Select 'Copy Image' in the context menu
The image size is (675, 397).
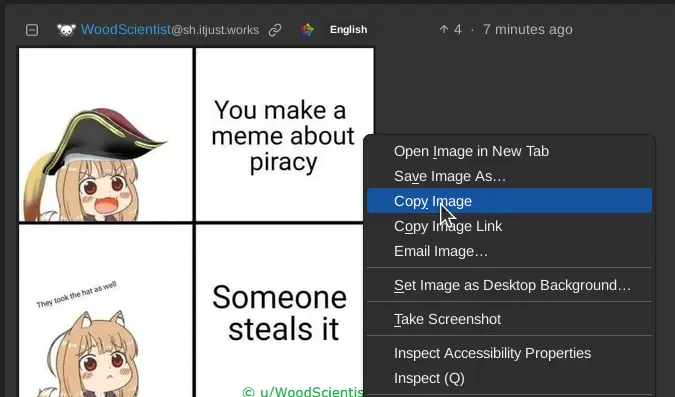[x=509, y=201]
